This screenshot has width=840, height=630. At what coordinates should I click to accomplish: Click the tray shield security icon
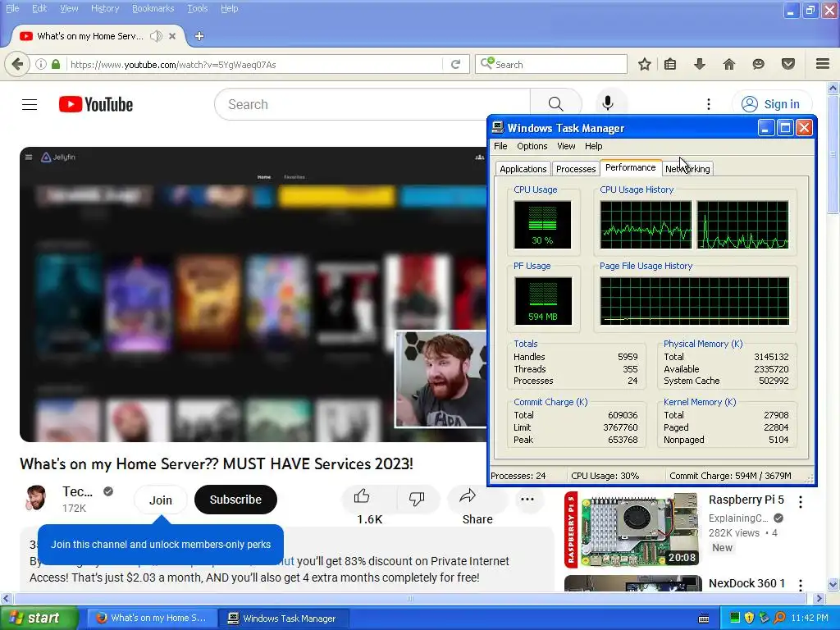click(749, 618)
